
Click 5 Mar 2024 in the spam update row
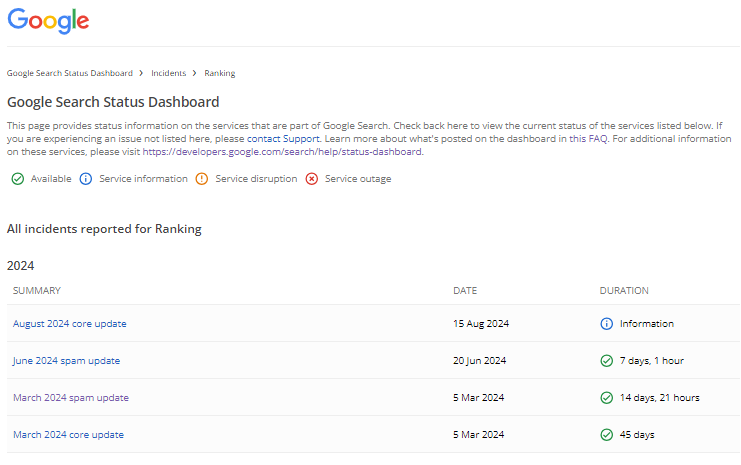(479, 398)
